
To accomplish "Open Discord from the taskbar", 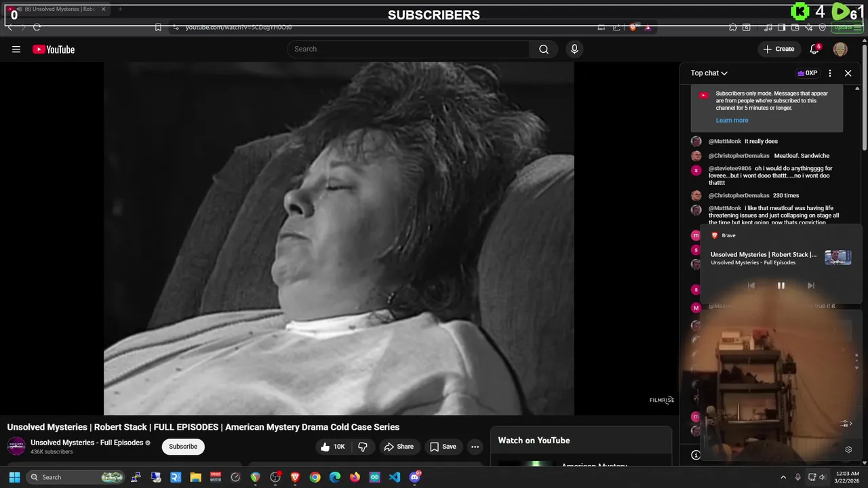I will 415,477.
